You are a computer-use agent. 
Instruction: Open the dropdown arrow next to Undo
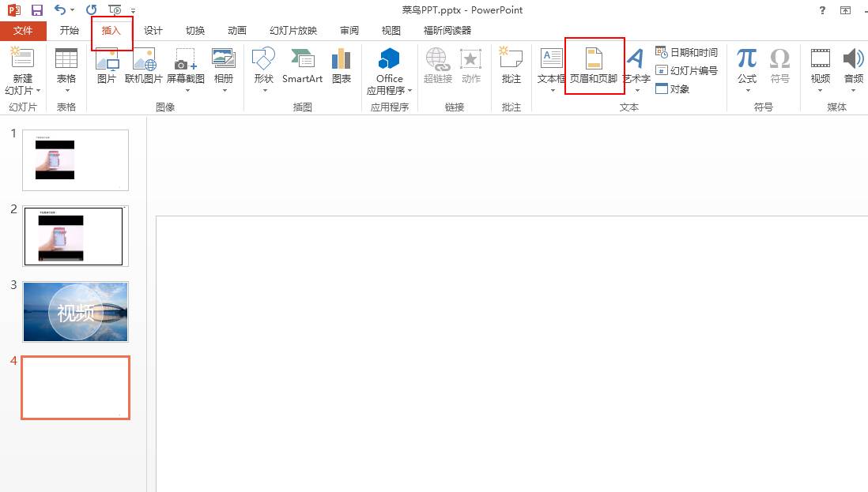click(x=72, y=10)
